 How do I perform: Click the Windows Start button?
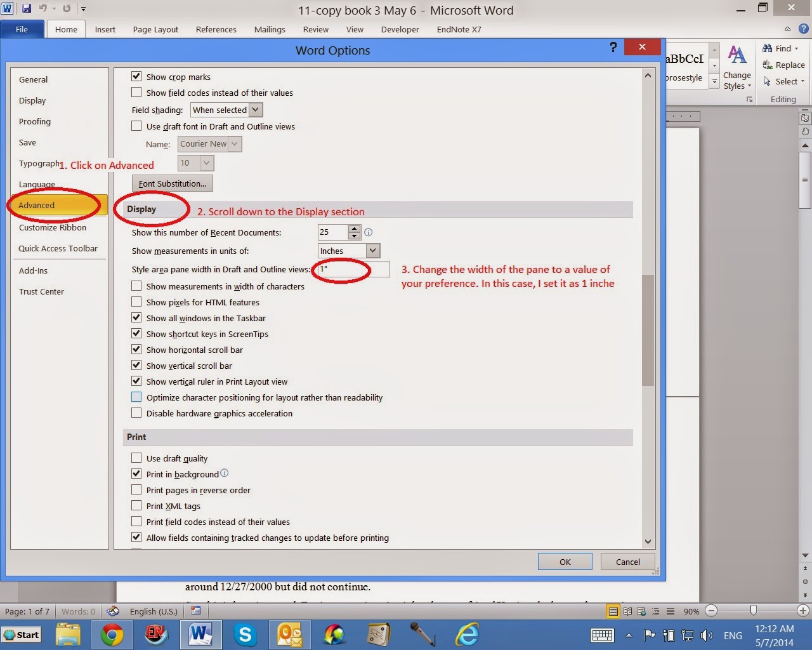click(x=22, y=635)
